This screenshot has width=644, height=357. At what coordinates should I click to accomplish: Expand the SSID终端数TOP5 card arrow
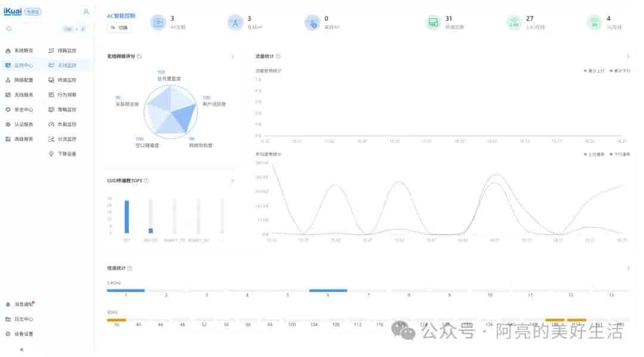click(x=233, y=181)
